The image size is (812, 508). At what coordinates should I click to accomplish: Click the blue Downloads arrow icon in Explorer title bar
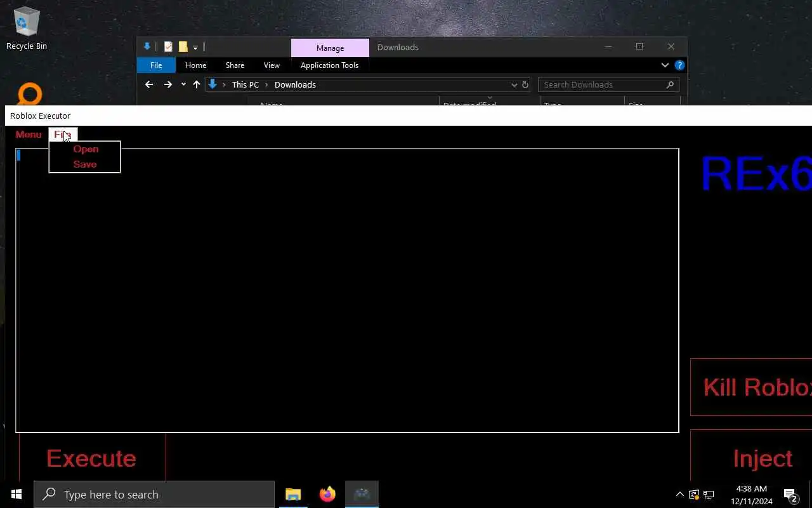click(147, 47)
